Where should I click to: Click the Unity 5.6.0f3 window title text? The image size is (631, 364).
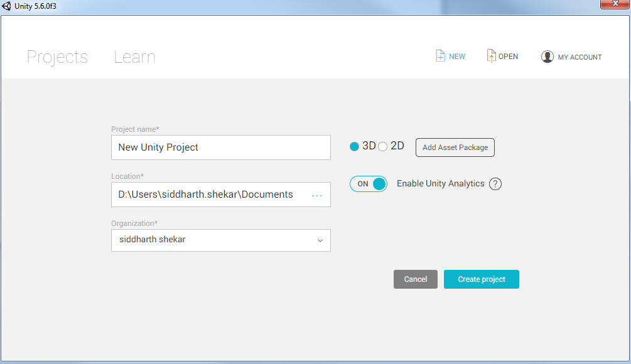35,6
